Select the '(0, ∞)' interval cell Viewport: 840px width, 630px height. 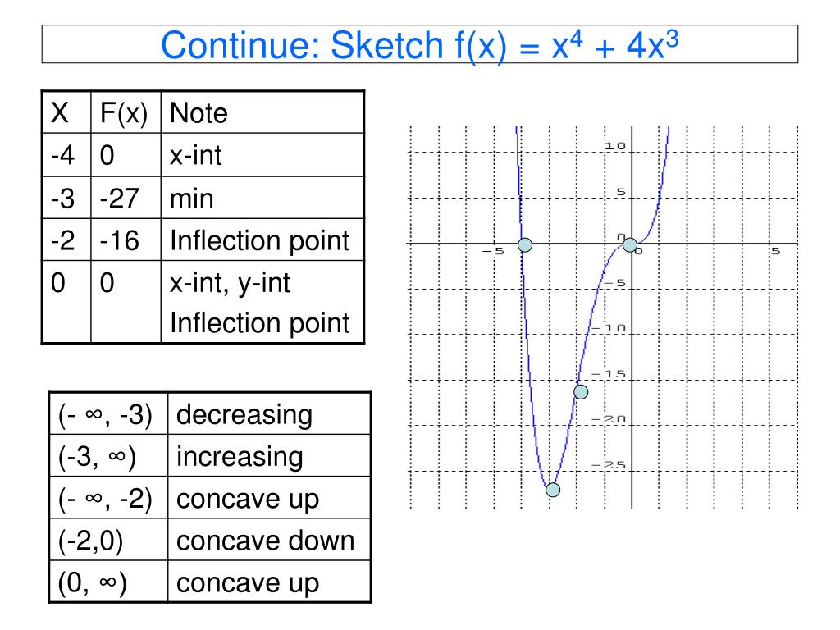click(109, 582)
